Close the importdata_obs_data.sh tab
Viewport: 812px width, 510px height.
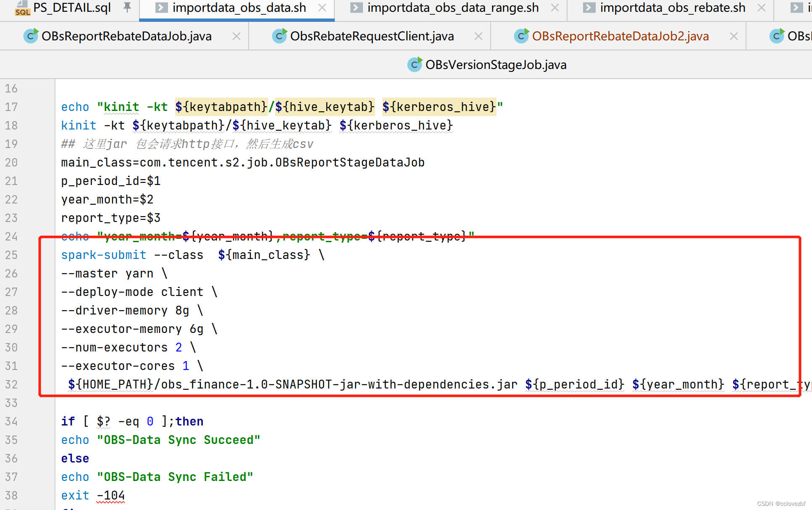click(321, 8)
